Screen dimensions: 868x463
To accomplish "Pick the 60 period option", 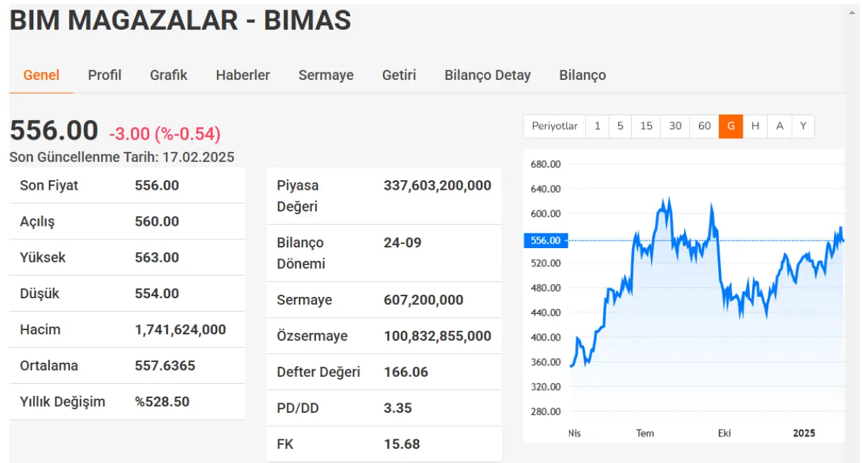I will click(x=704, y=126).
